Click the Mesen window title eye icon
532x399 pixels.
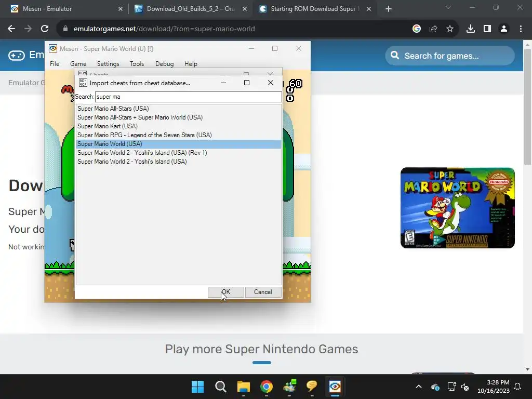tap(53, 48)
